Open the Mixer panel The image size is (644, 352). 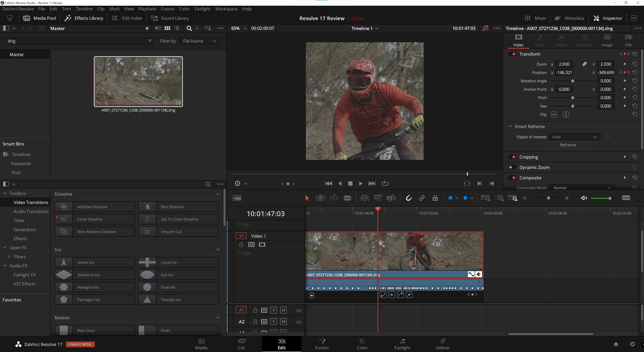point(535,18)
